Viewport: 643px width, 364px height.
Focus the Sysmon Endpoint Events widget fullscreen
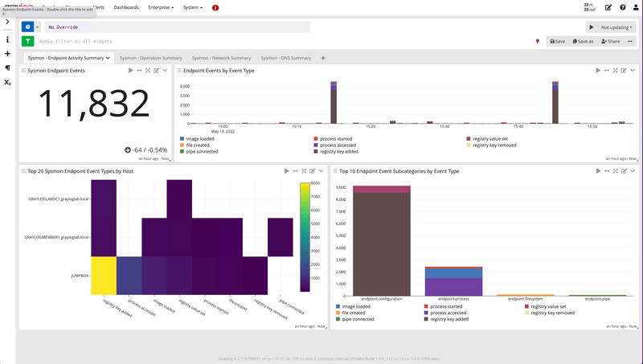(x=148, y=71)
